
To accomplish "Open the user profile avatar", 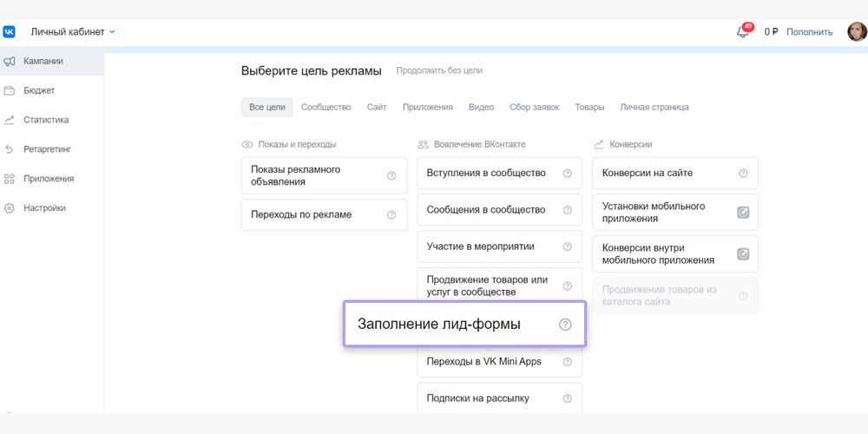I will tap(857, 31).
